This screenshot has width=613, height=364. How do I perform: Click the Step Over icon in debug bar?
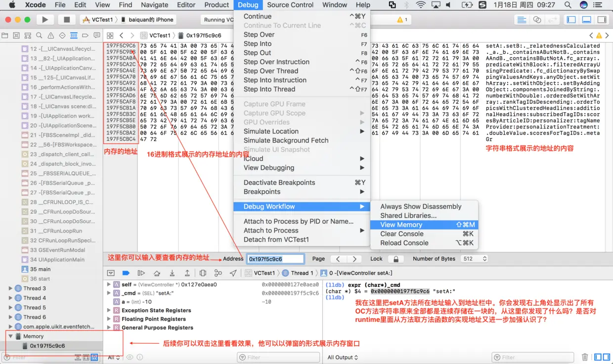point(157,273)
